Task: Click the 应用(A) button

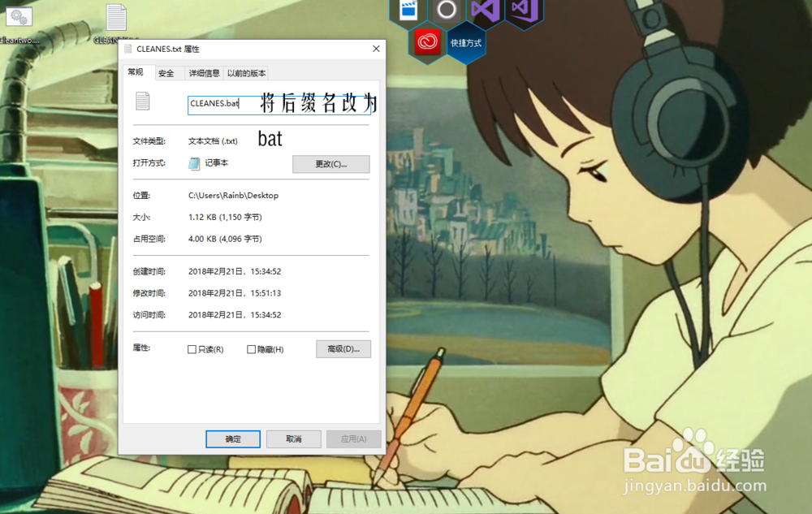Action: point(354,439)
